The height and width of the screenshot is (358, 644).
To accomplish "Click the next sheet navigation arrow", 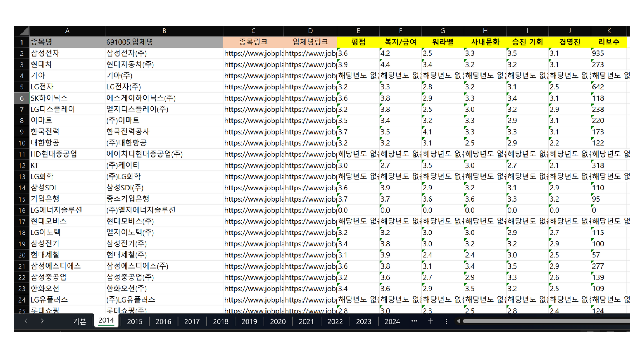I will pos(42,321).
